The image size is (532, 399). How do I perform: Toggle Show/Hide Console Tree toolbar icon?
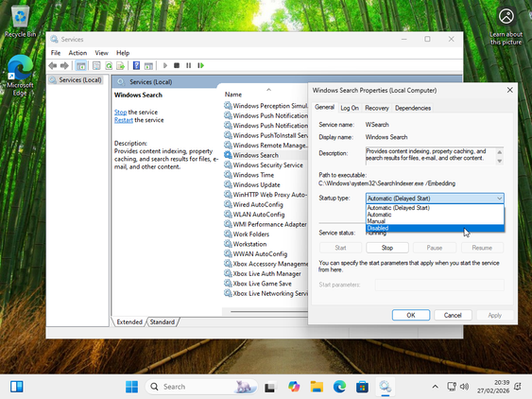tap(80, 65)
